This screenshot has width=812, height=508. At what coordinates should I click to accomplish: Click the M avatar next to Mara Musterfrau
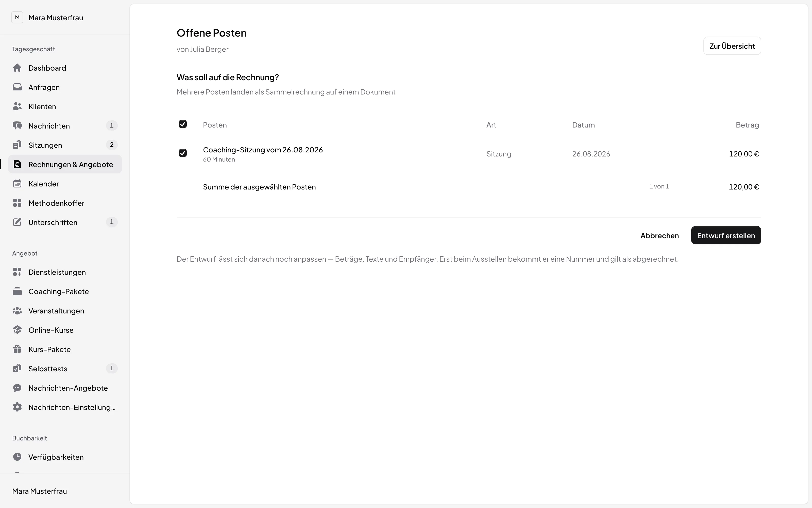(17, 18)
